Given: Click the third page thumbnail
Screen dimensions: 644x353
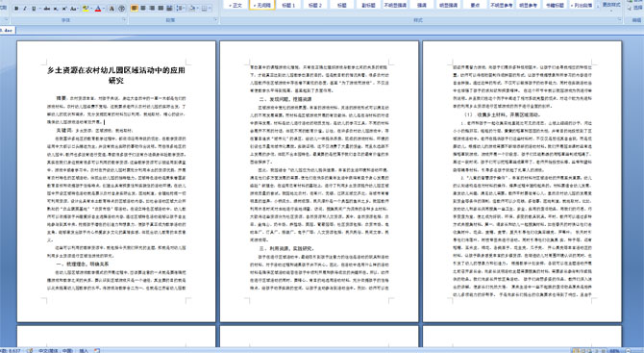Looking at the screenshot, I should (522, 181).
